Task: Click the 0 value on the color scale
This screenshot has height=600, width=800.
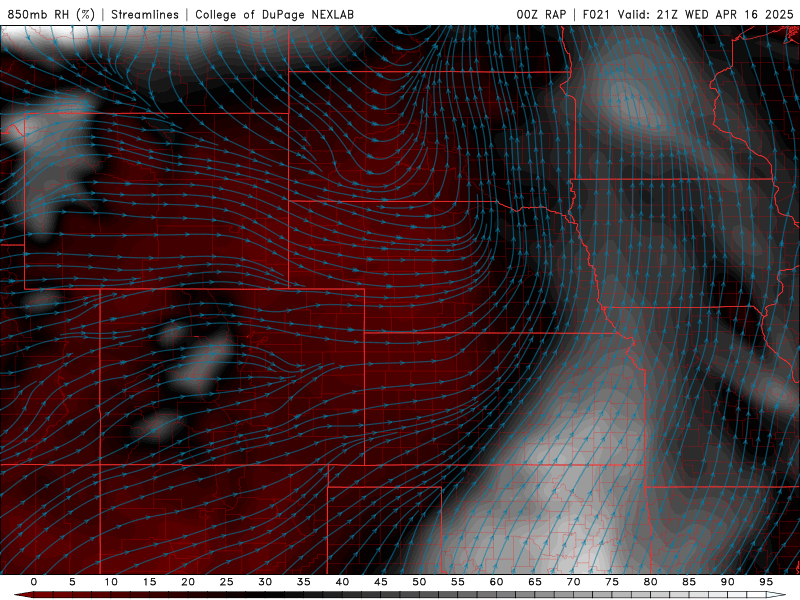Action: [x=34, y=582]
